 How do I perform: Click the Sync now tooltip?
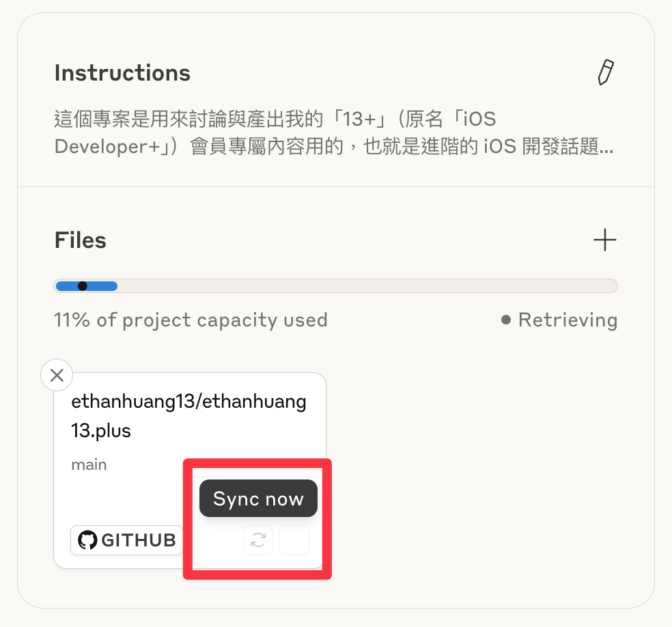pos(258,499)
